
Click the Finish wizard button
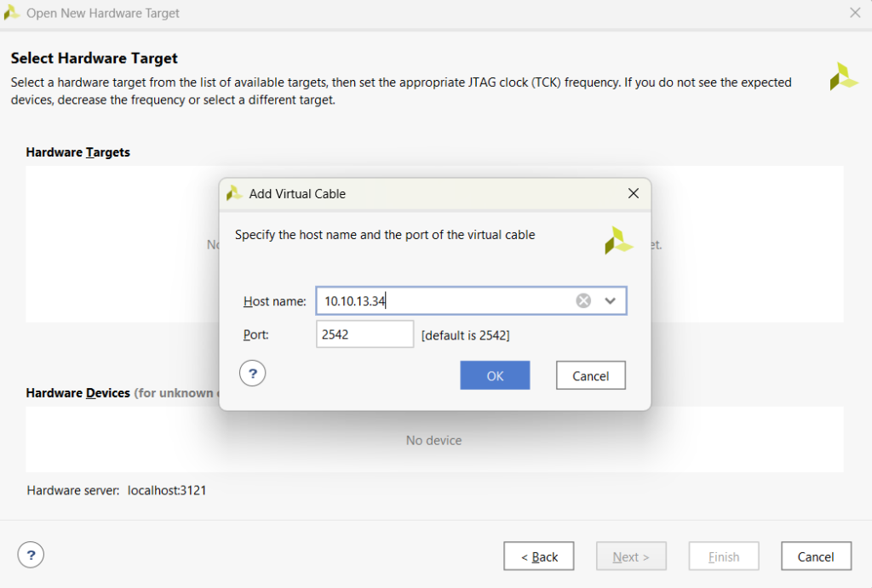click(724, 557)
